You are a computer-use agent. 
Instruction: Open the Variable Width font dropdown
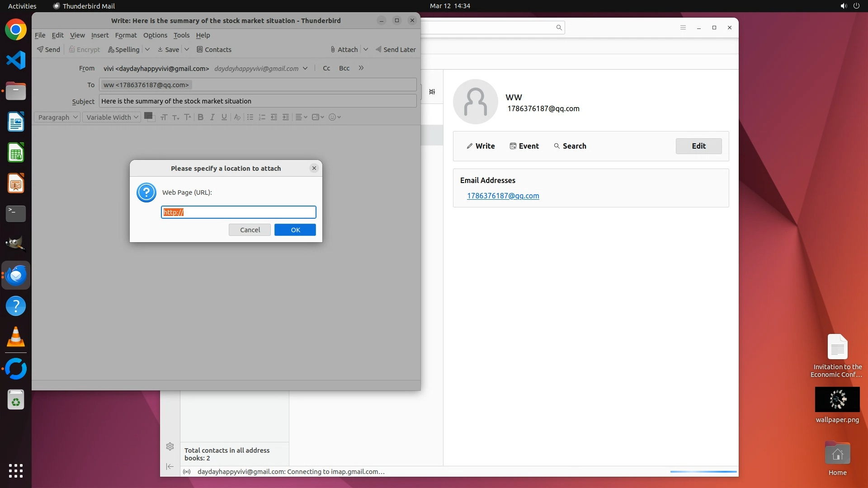[x=112, y=117]
